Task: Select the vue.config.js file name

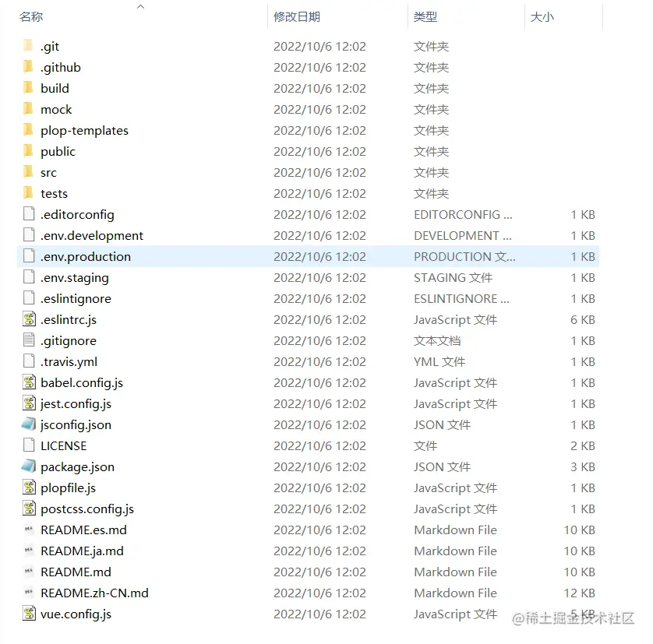Action: click(x=76, y=614)
